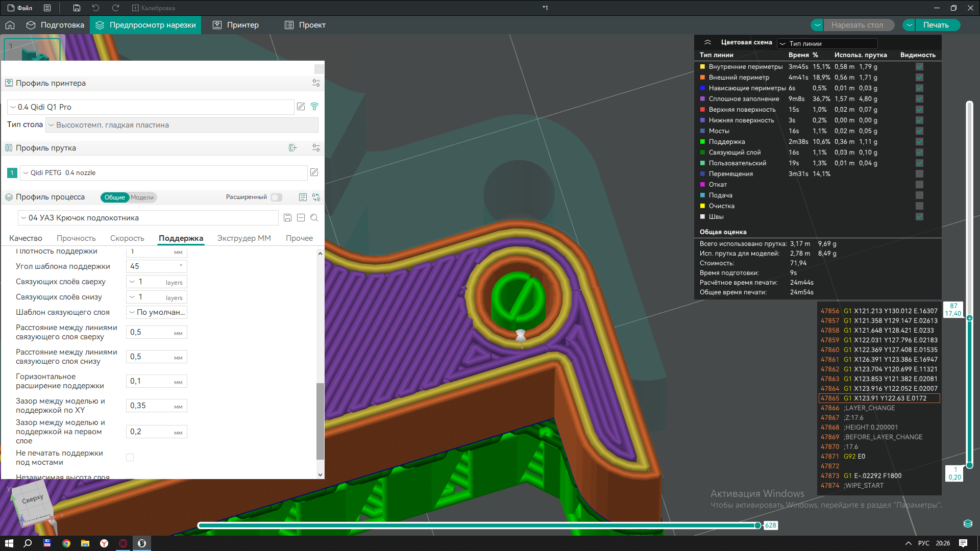Select the Общие mode button
This screenshot has height=551, width=980.
(x=114, y=197)
